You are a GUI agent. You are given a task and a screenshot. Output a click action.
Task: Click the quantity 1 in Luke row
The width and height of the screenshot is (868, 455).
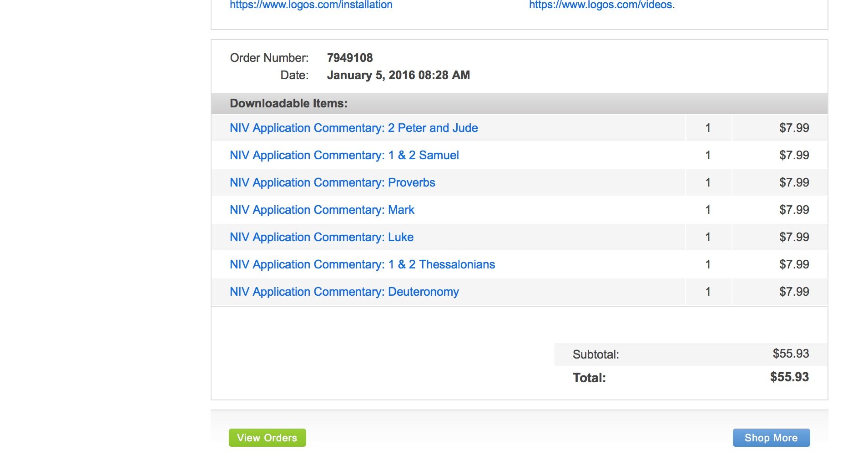pos(708,237)
